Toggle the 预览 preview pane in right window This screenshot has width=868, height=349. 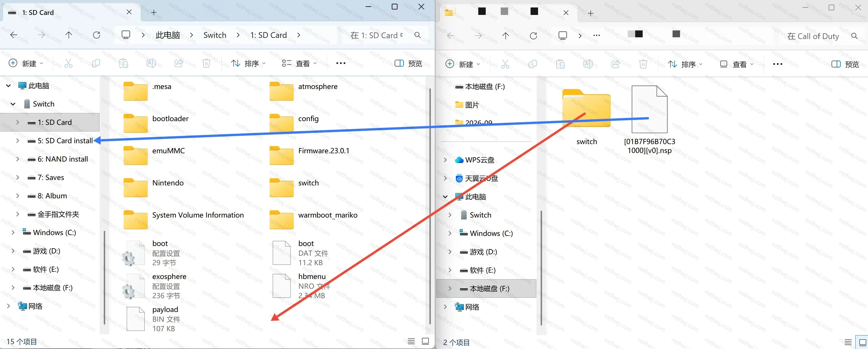click(x=845, y=64)
